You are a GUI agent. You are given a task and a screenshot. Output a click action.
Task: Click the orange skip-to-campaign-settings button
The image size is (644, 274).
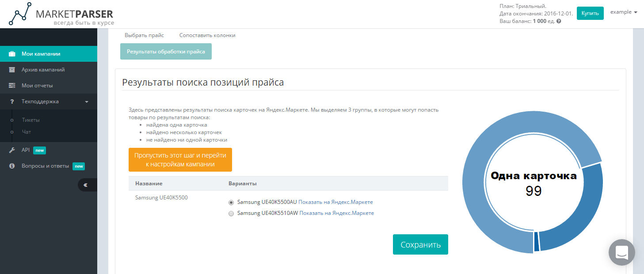pos(180,160)
